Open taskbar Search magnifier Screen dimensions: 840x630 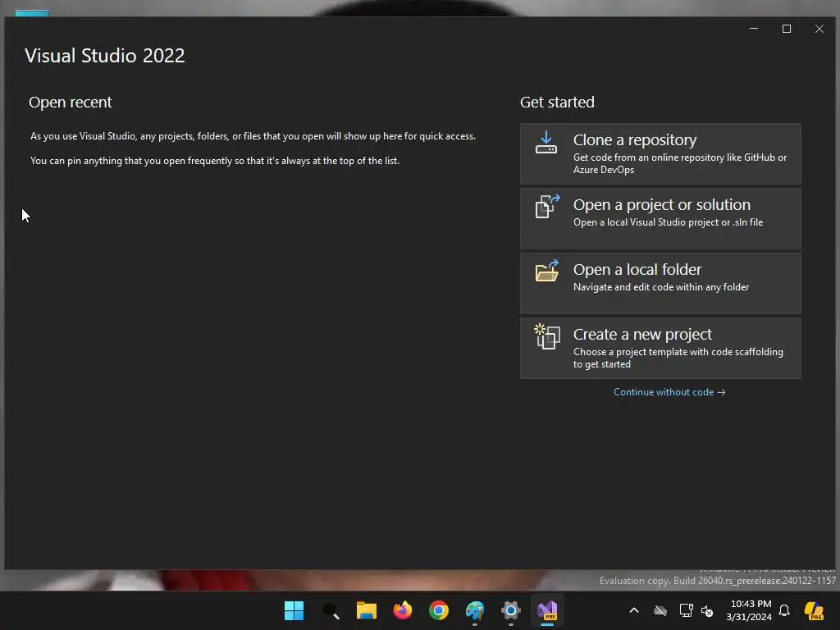[331, 610]
